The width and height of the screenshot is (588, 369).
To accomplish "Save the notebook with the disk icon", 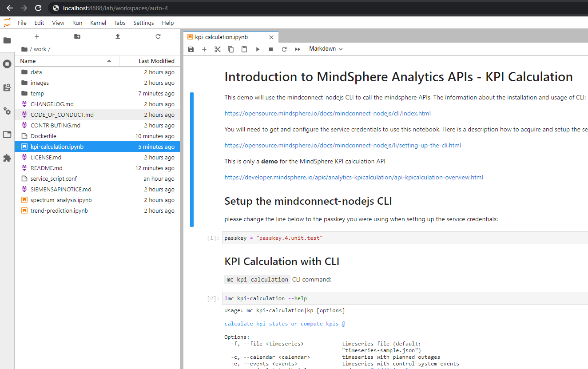I will (x=191, y=49).
